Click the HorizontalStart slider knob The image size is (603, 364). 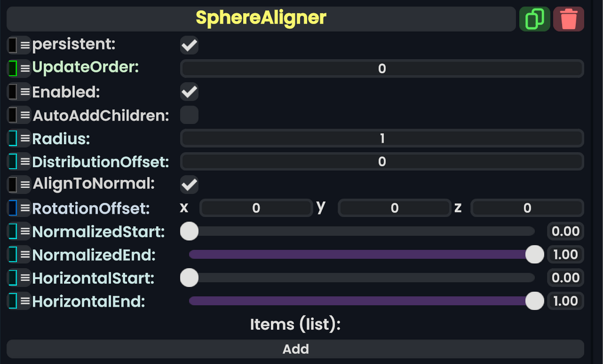point(189,278)
